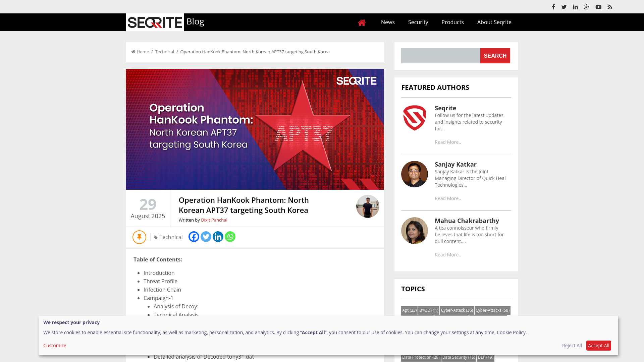Click the orange pin icon below article title

tap(139, 237)
